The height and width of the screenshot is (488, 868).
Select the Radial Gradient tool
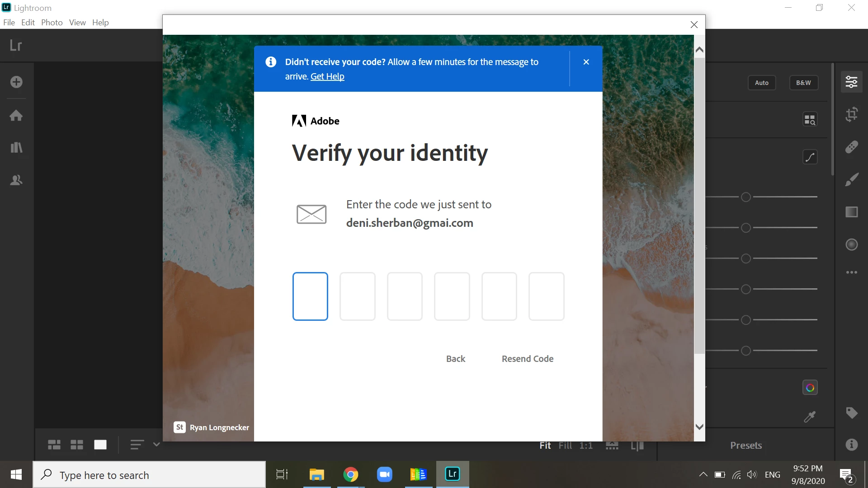pos(852,244)
